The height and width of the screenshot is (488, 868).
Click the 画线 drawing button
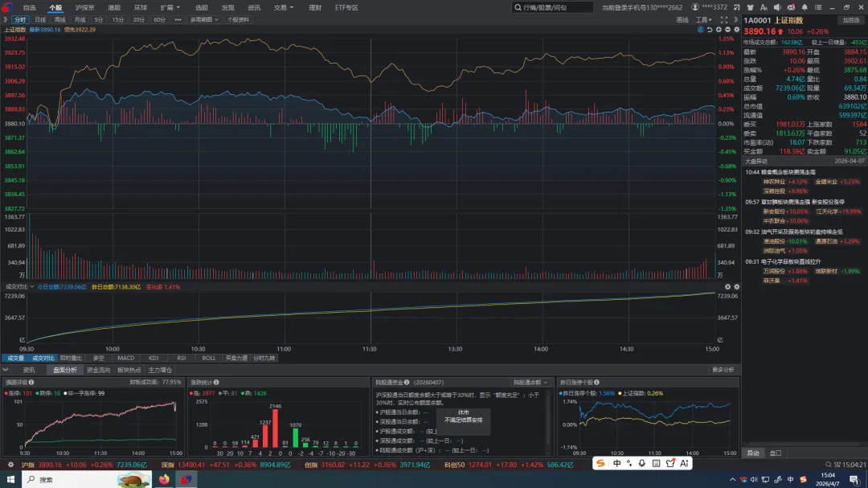point(682,19)
